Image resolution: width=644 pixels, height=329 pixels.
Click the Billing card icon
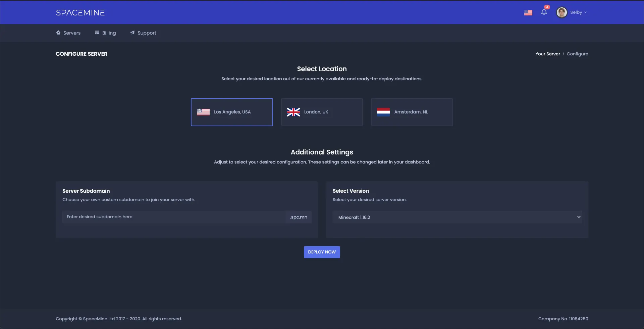(97, 33)
